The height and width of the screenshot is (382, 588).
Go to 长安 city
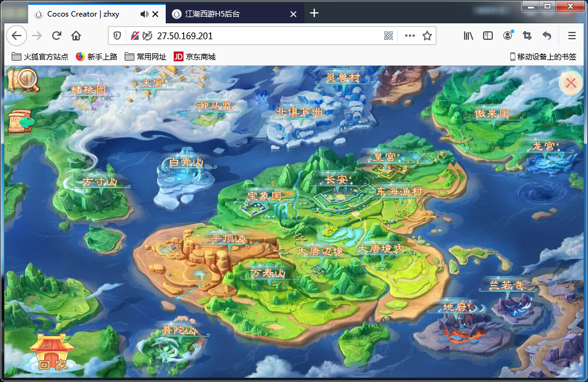(x=336, y=180)
